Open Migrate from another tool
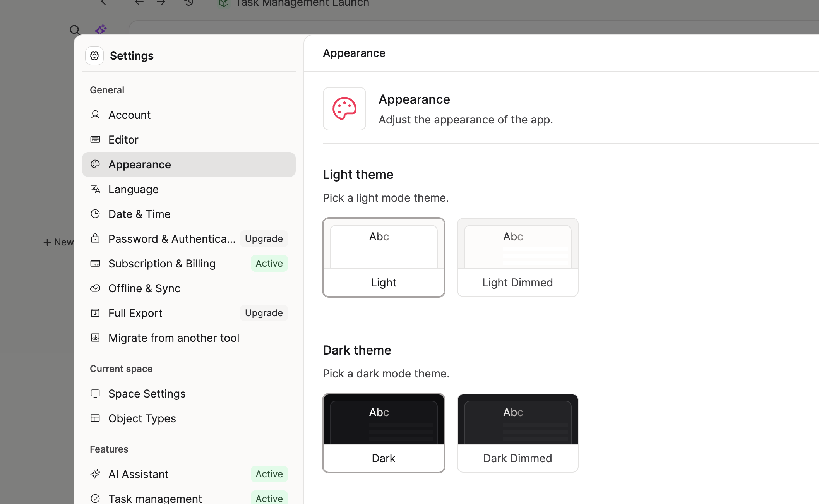Image resolution: width=819 pixels, height=504 pixels. [x=173, y=338]
